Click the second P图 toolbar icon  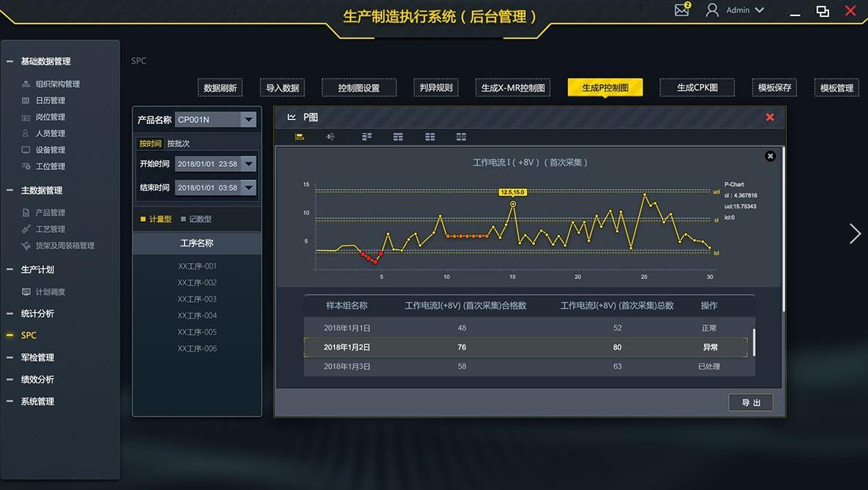pos(330,137)
